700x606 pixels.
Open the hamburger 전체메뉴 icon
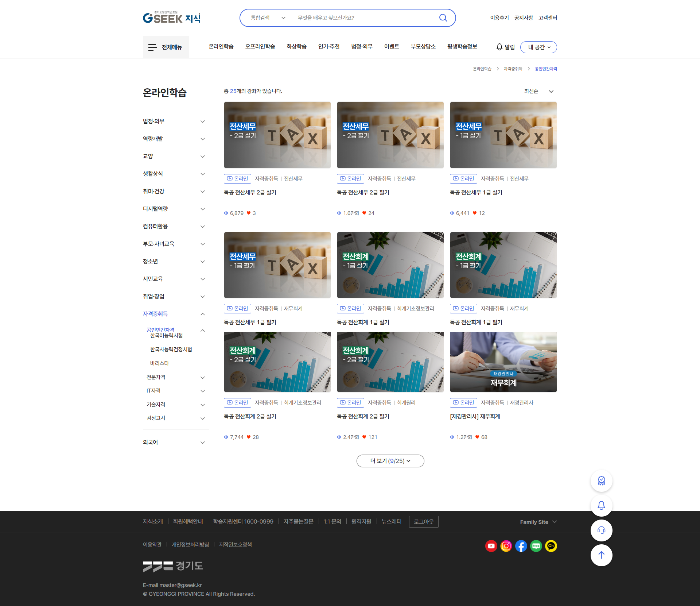(x=152, y=47)
